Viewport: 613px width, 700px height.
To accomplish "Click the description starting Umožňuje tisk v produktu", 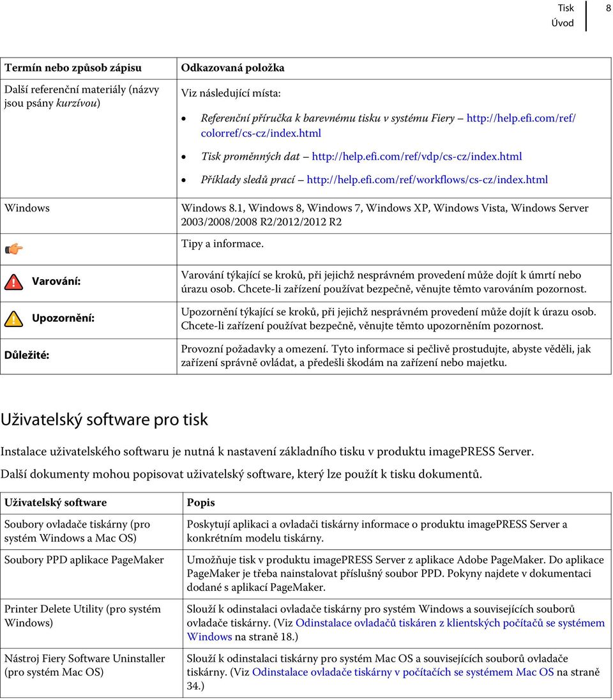I will (395, 574).
